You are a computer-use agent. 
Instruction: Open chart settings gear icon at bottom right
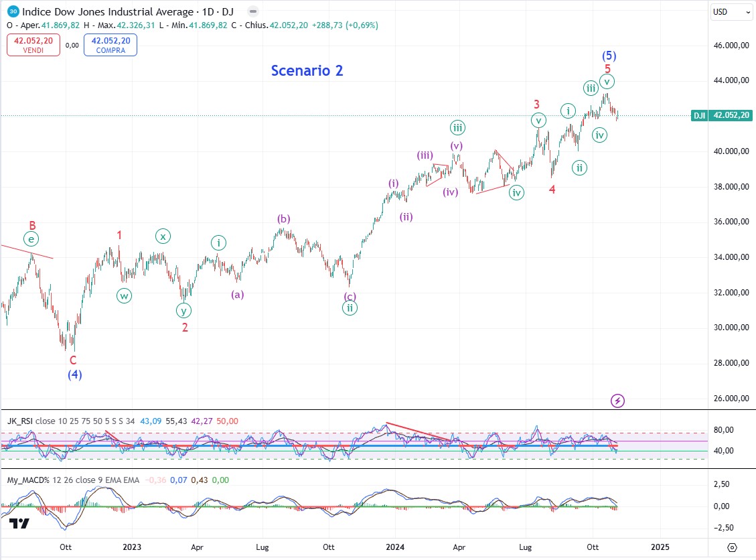(x=732, y=547)
